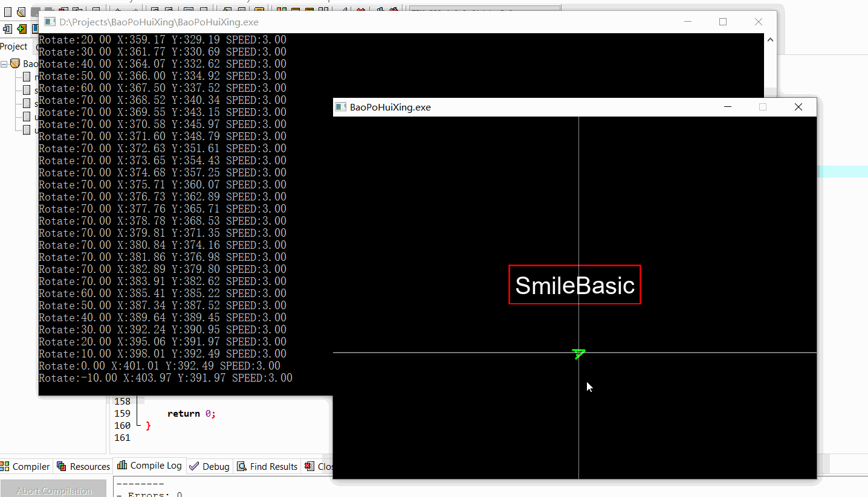Viewport: 868px width, 497px height.
Task: Maximize the console window
Action: coord(723,22)
